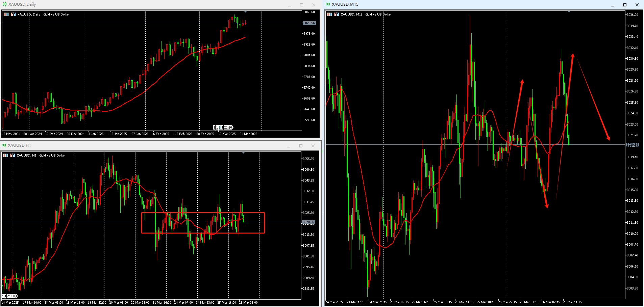644x307 pixels.
Task: Open the Depth of Market icon in M15 chart
Action: pos(329,14)
